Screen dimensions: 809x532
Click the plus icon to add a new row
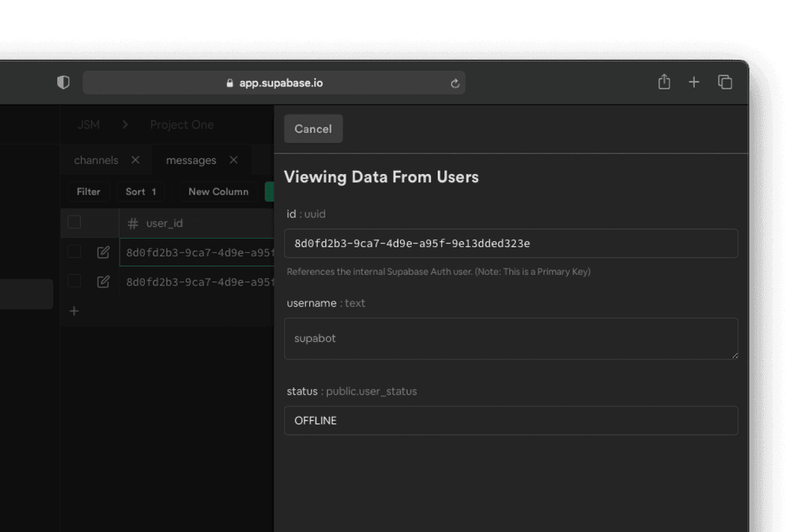[73, 311]
